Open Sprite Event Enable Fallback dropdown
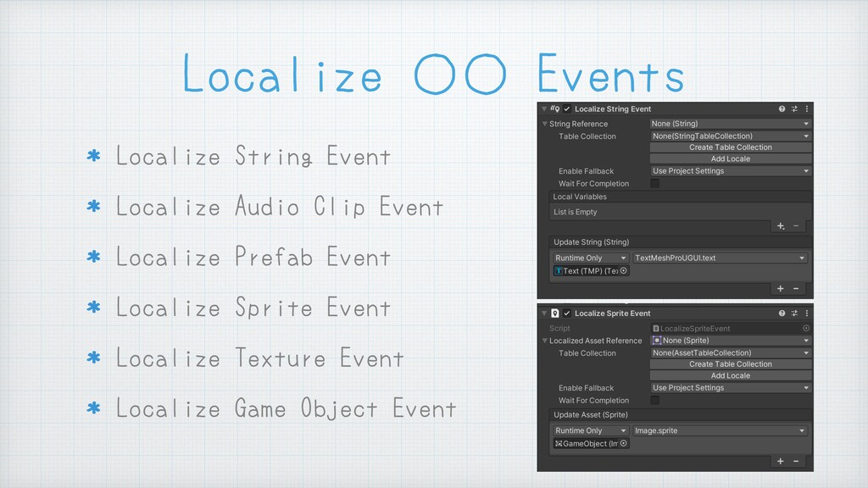This screenshot has width=868, height=488. pyautogui.click(x=730, y=388)
